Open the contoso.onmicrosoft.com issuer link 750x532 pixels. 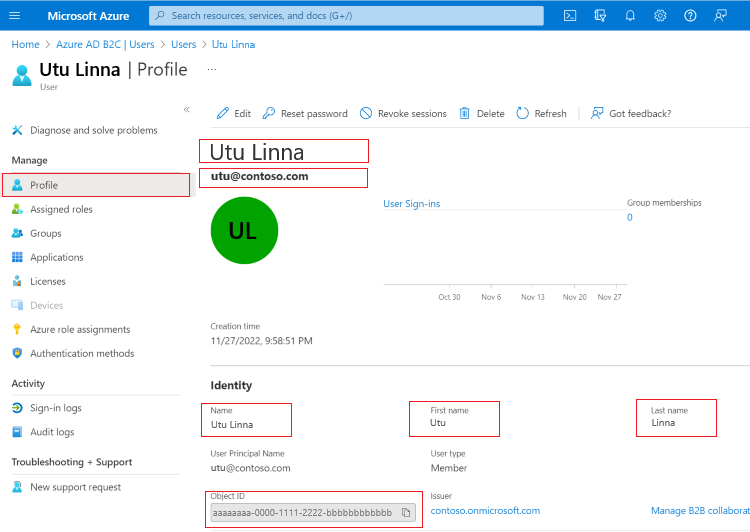(485, 510)
